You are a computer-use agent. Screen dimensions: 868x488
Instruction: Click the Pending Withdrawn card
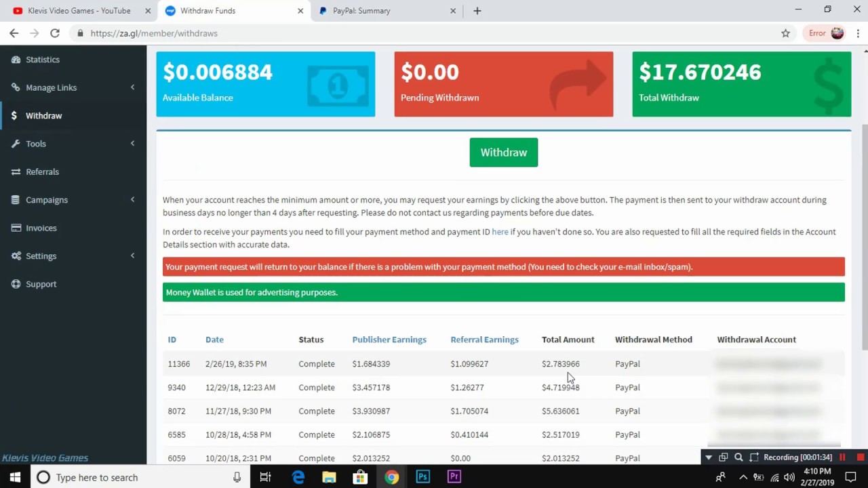(x=504, y=84)
